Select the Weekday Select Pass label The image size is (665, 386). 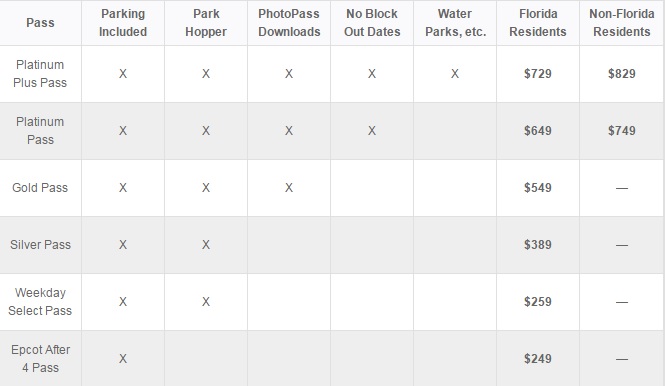[40, 302]
